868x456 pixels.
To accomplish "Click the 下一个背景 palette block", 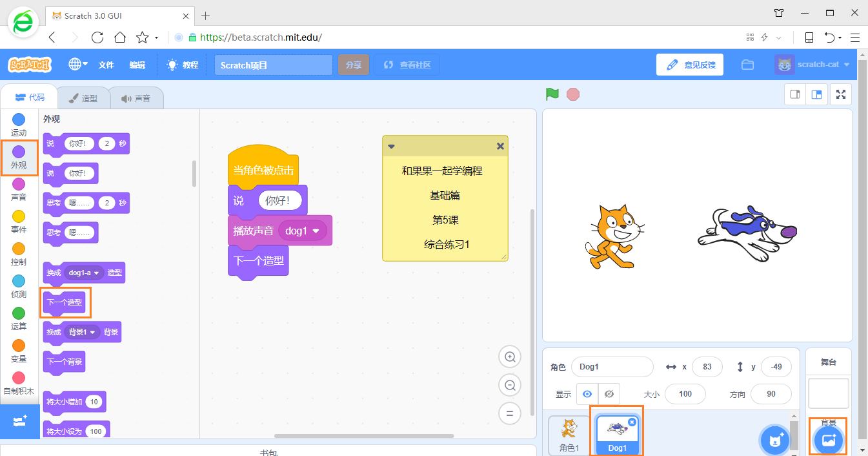I will pyautogui.click(x=64, y=362).
